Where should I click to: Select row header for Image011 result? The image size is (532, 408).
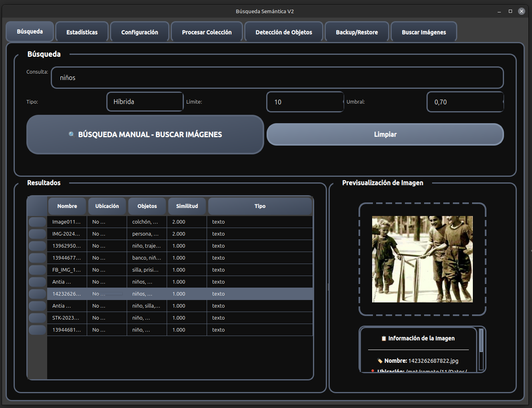click(37, 222)
